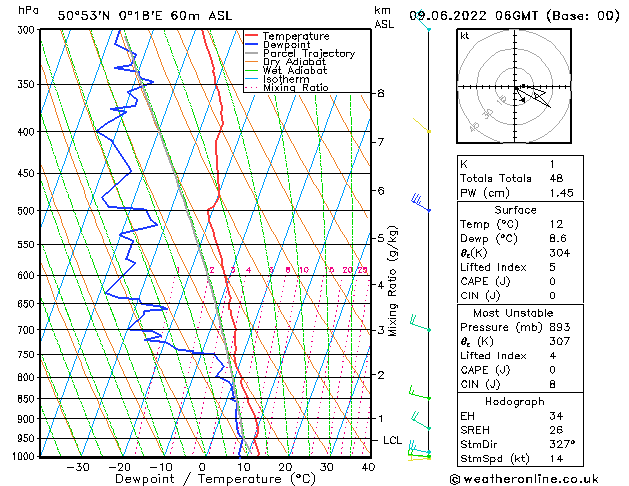Viewport: 629px width, 486px height.
Task: Click the 1000 hPa pressure label
Action: (26, 456)
